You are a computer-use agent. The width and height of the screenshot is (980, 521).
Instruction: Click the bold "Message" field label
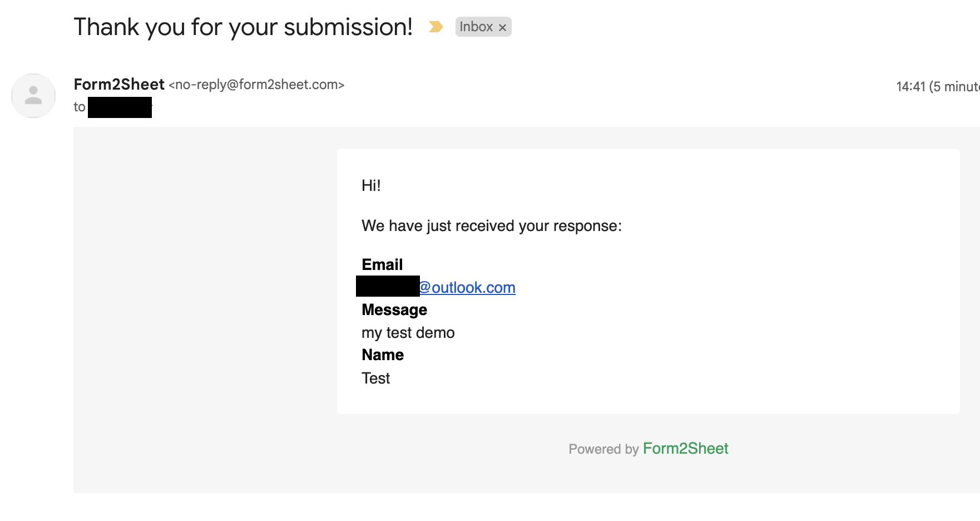click(x=394, y=310)
